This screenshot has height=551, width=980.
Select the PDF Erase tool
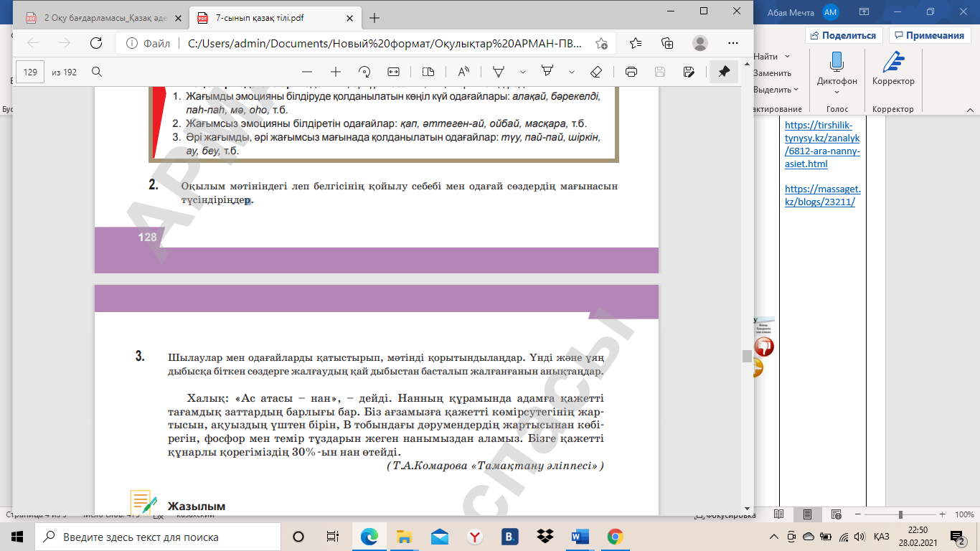[x=595, y=72]
